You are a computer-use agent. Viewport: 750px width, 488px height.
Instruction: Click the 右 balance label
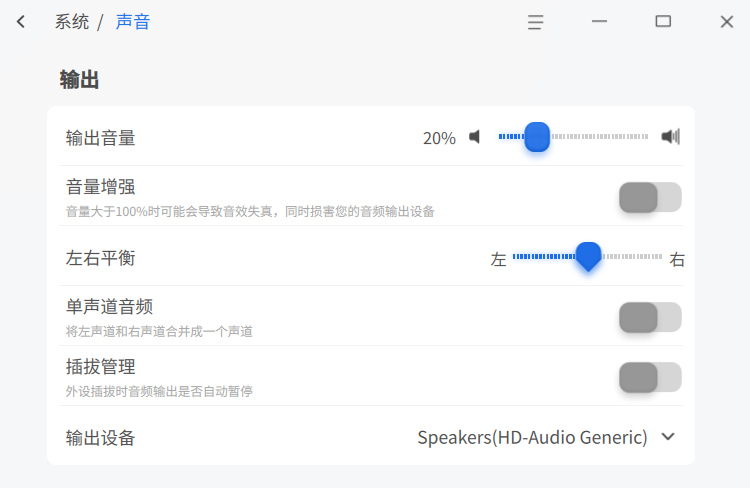[x=677, y=259]
